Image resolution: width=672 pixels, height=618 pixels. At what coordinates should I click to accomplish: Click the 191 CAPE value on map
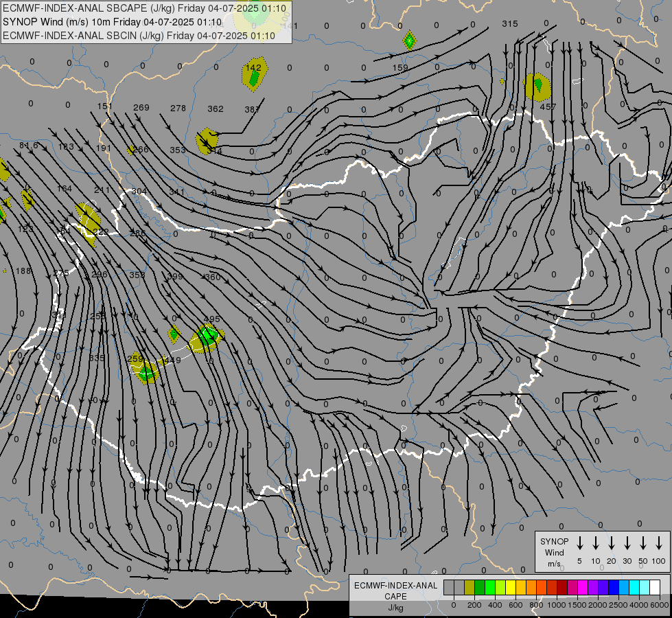[x=104, y=148]
